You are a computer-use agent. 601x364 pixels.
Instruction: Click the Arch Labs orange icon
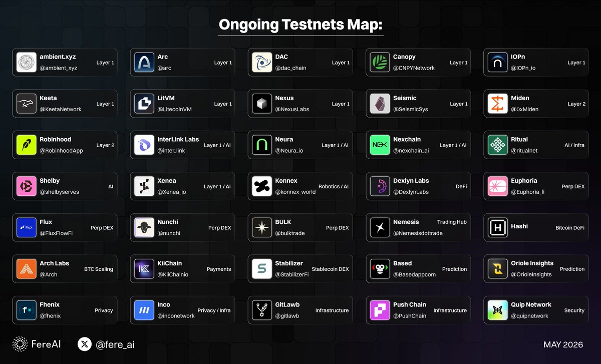point(26,269)
